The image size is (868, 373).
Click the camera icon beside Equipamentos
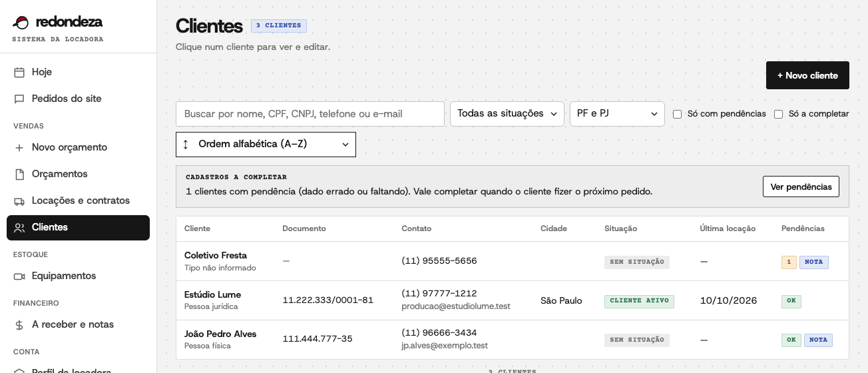click(x=19, y=276)
